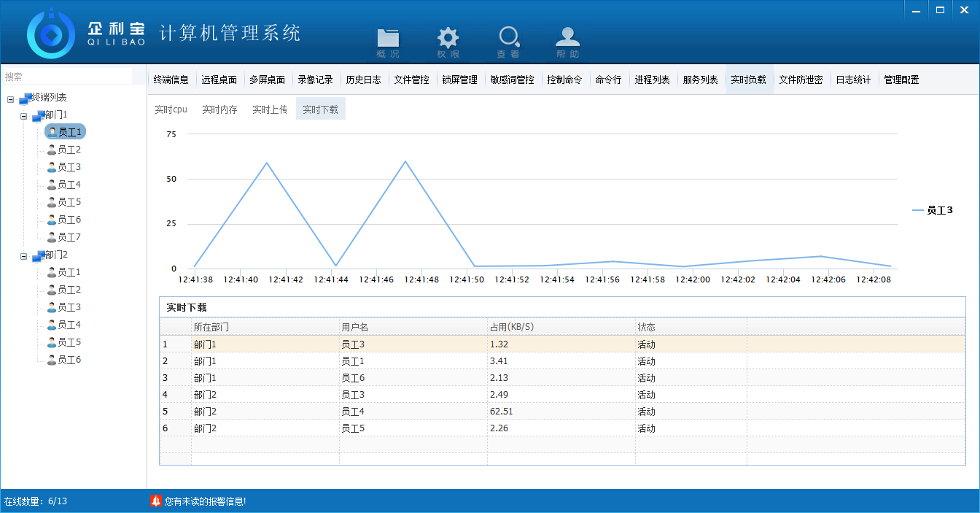Viewport: 980px width, 513px height.
Task: Collapse the 部门1 tree node
Action: pyautogui.click(x=23, y=115)
